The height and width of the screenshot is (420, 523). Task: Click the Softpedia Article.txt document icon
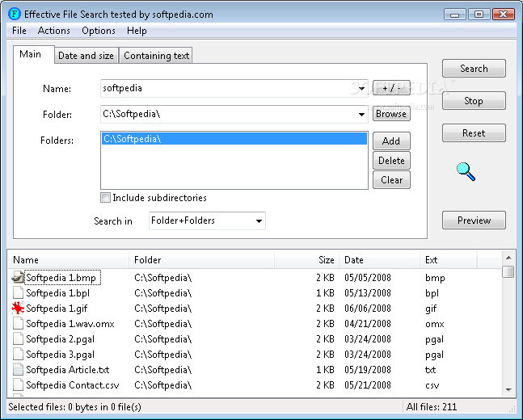coord(18,369)
